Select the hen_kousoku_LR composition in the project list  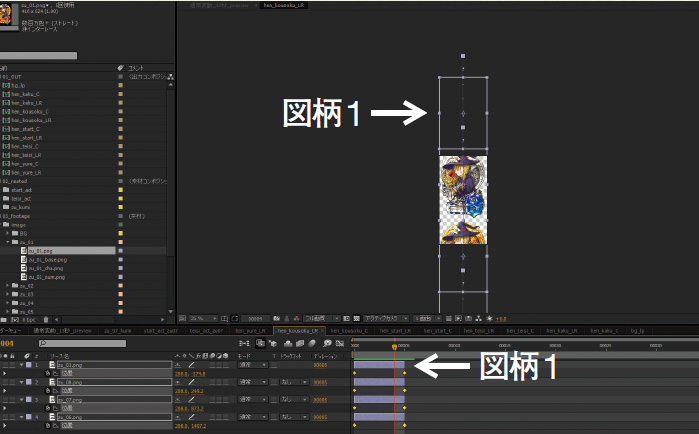pos(31,120)
